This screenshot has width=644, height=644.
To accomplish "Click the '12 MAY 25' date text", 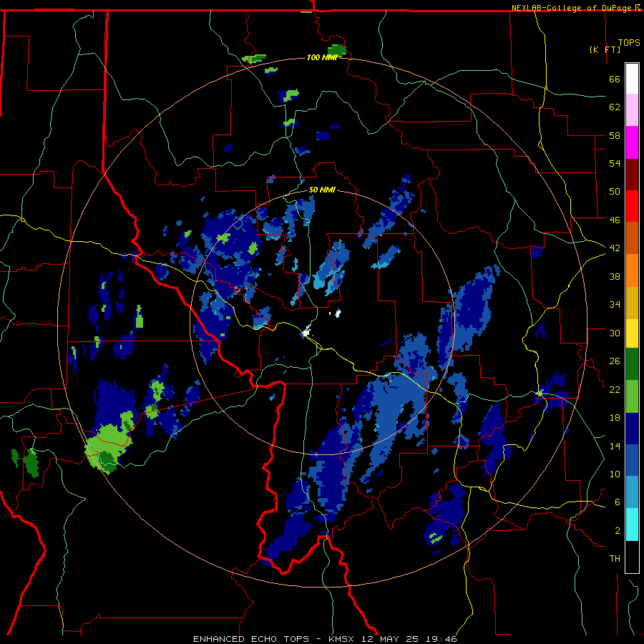I will tap(390, 639).
